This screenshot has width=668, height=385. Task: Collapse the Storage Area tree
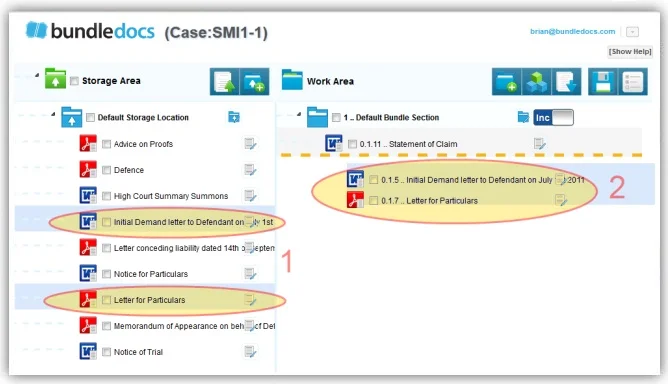tap(37, 75)
